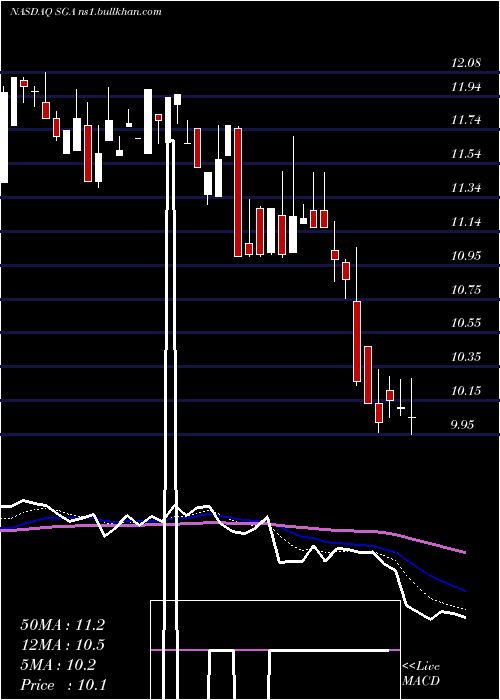
Task: Click the tall red candle dropping to 10.95
Action: [238, 192]
